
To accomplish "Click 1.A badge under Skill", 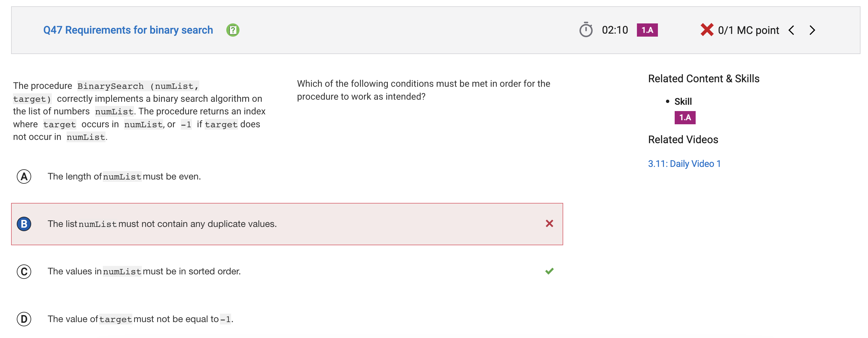I will (x=685, y=118).
